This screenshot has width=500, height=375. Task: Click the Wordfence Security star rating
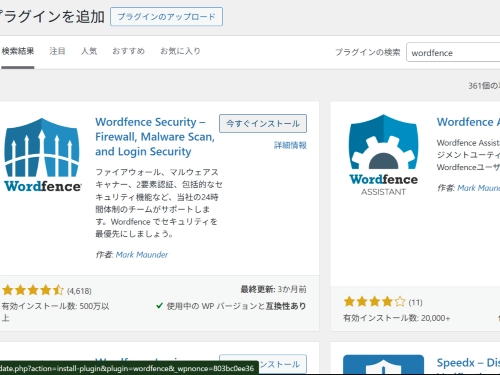33,290
